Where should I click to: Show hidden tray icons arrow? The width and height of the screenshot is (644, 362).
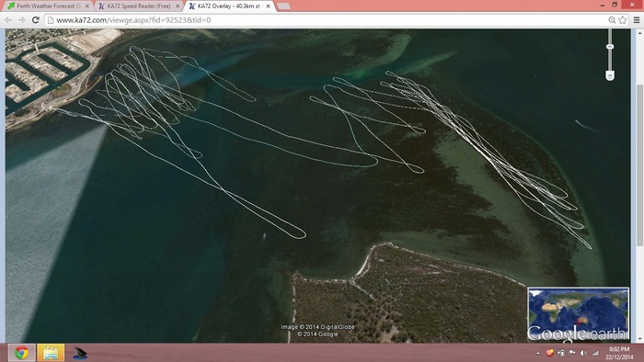pos(538,353)
